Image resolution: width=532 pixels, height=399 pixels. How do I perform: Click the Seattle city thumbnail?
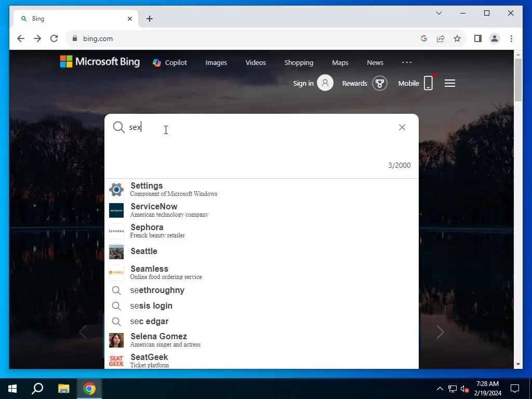click(x=116, y=252)
